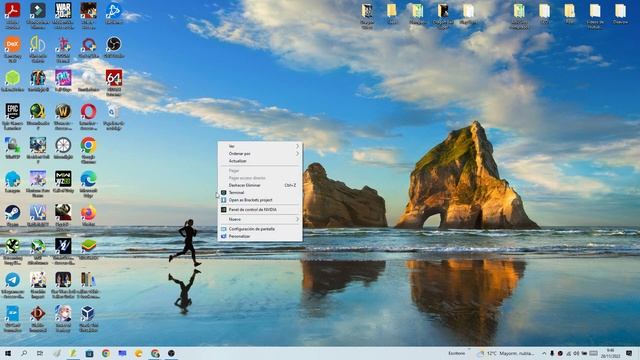Choose Actualizar in the context menu

pos(260,161)
